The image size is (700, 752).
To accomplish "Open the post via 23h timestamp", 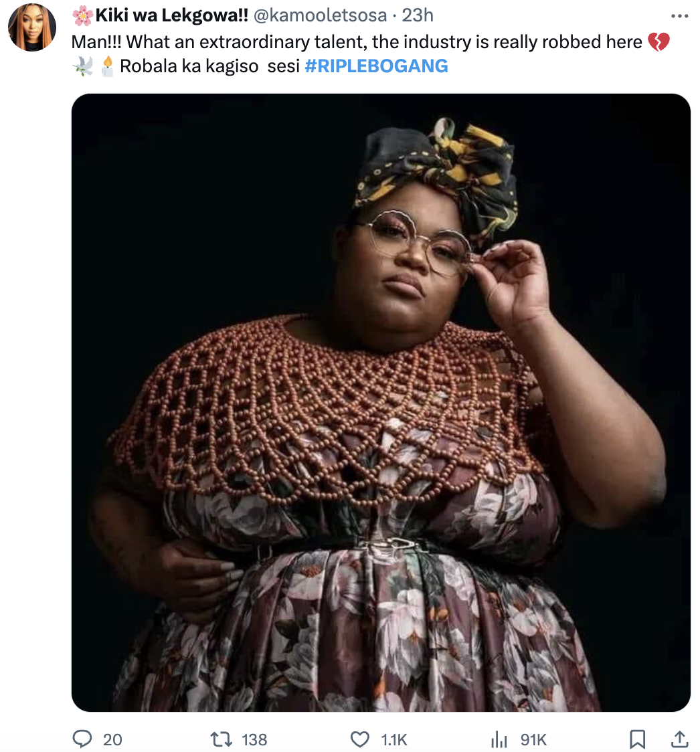I will [x=418, y=15].
